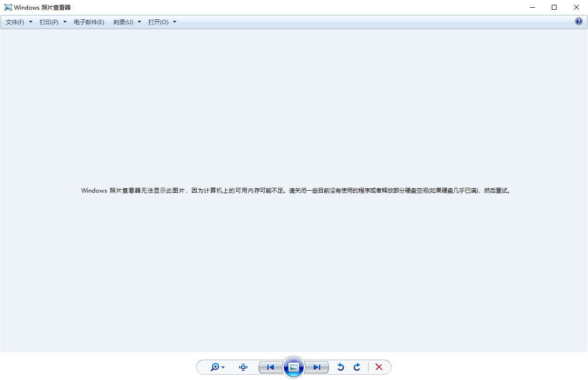This screenshot has width=588, height=380.
Task: Open the 打开(O) menu
Action: [x=158, y=22]
